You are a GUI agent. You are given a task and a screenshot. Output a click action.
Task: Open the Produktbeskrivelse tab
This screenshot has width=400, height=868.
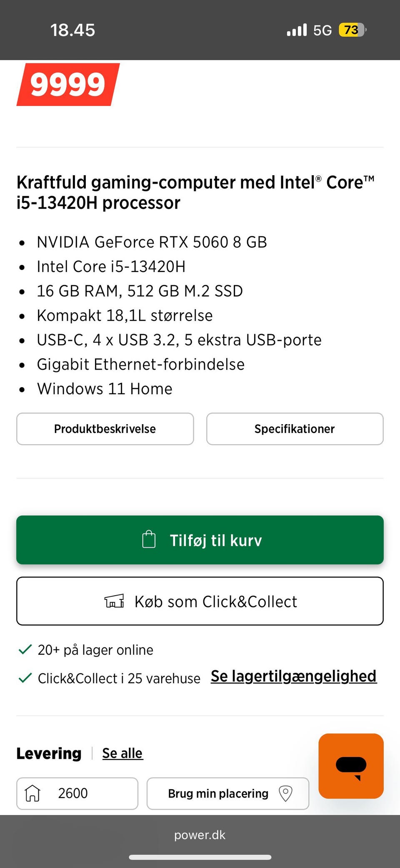click(105, 429)
